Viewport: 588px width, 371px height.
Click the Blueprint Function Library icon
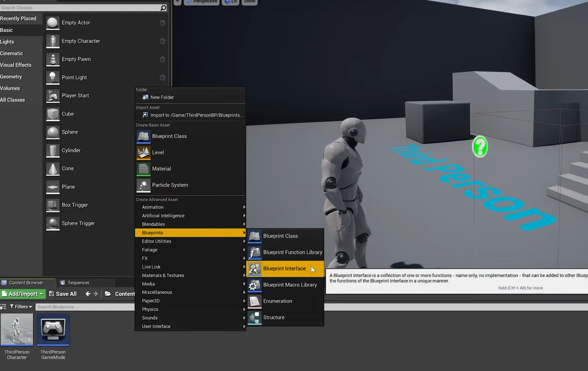[254, 252]
